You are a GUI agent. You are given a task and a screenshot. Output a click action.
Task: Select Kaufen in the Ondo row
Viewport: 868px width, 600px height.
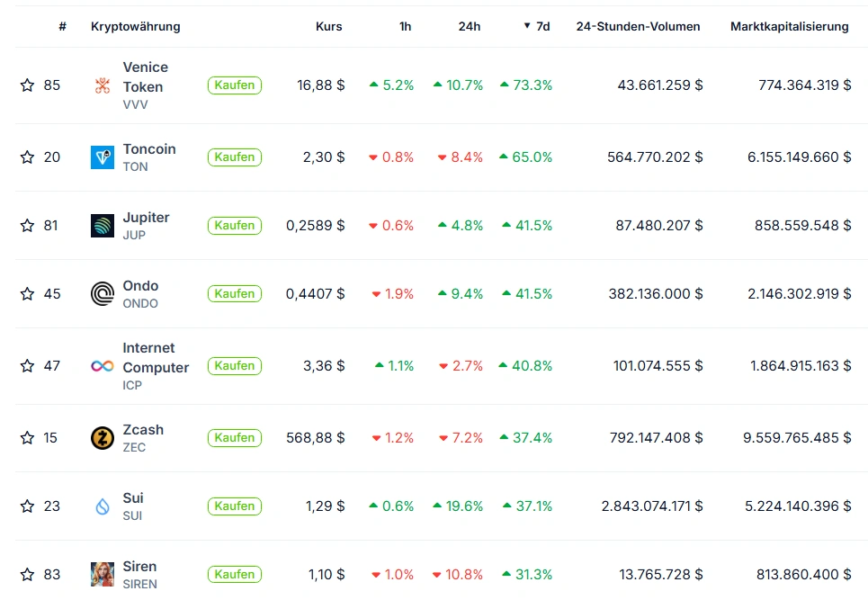point(235,294)
